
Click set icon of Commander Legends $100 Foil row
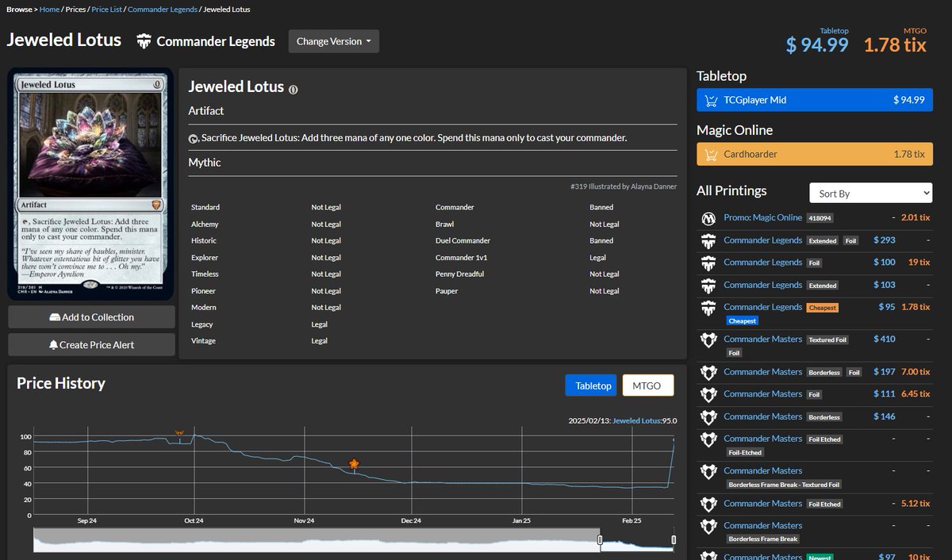[x=709, y=263]
